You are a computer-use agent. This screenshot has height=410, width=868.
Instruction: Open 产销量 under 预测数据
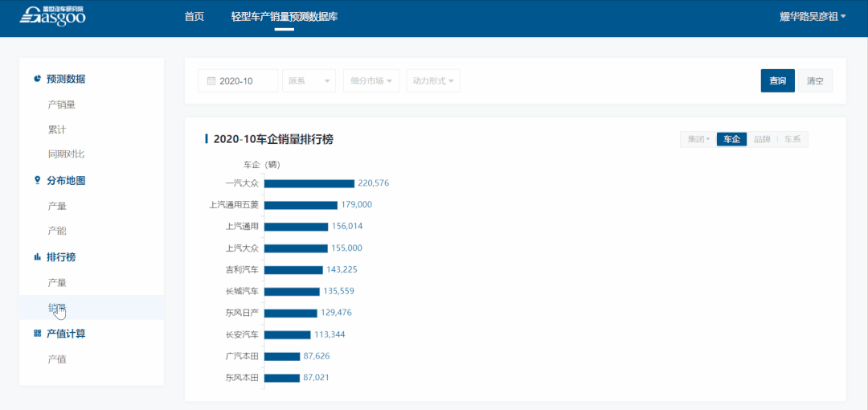[61, 105]
